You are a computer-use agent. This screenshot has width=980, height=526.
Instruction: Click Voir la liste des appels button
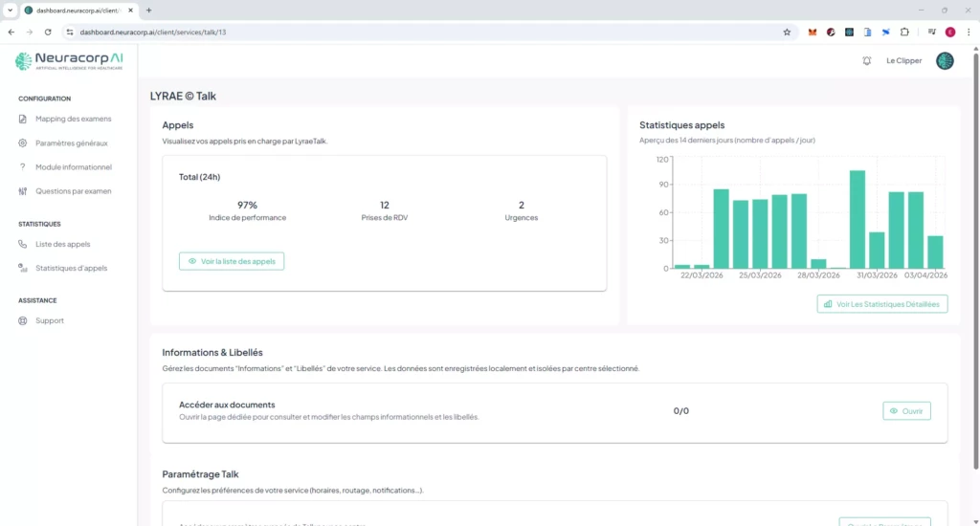click(x=232, y=261)
